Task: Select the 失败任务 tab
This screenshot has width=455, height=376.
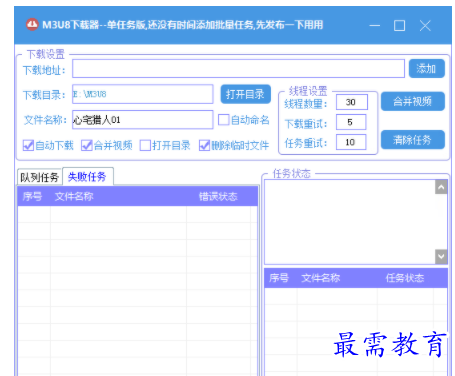Action: (88, 176)
